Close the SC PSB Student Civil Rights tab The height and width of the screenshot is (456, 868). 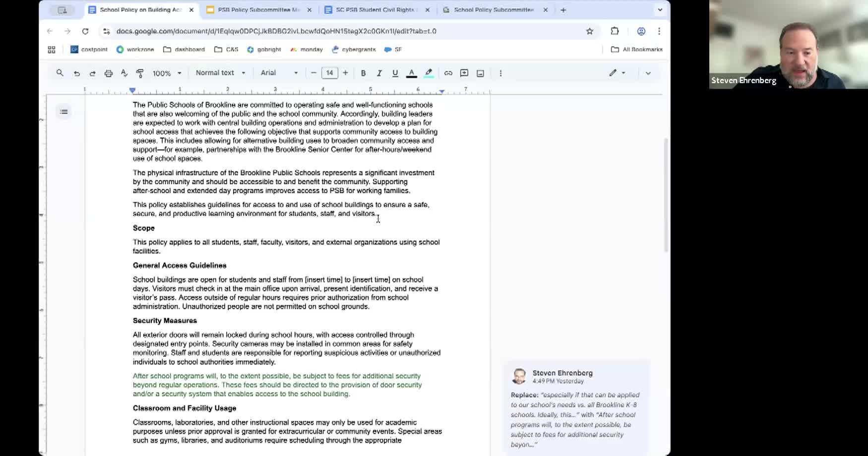click(428, 10)
